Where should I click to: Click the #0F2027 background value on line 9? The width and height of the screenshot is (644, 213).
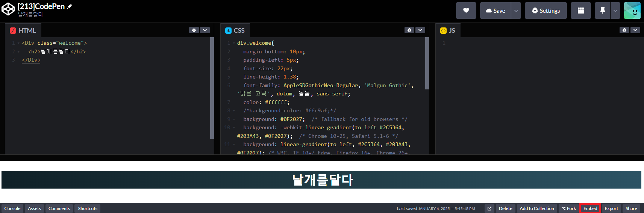[x=291, y=119]
